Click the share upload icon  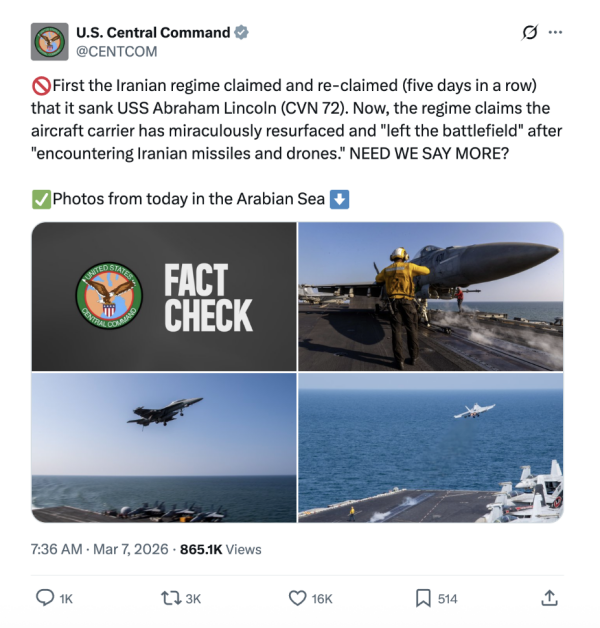click(x=549, y=598)
